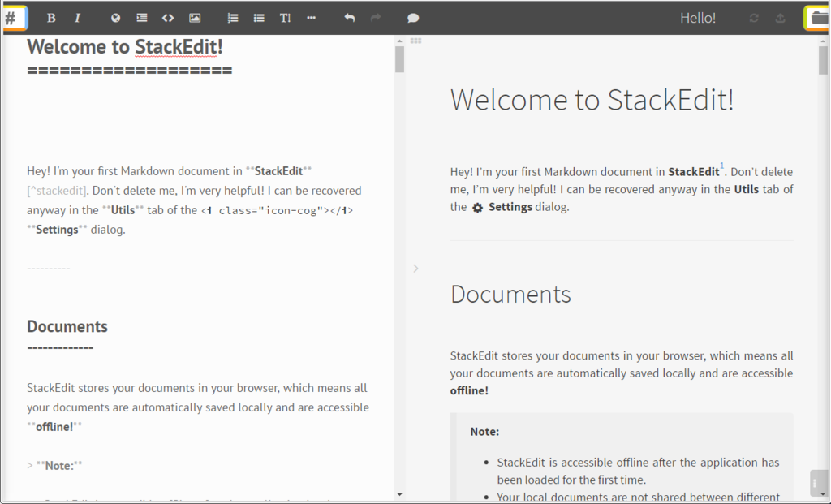The height and width of the screenshot is (504, 831).
Task: Click the icon-cog HTML code in editor
Action: click(278, 210)
